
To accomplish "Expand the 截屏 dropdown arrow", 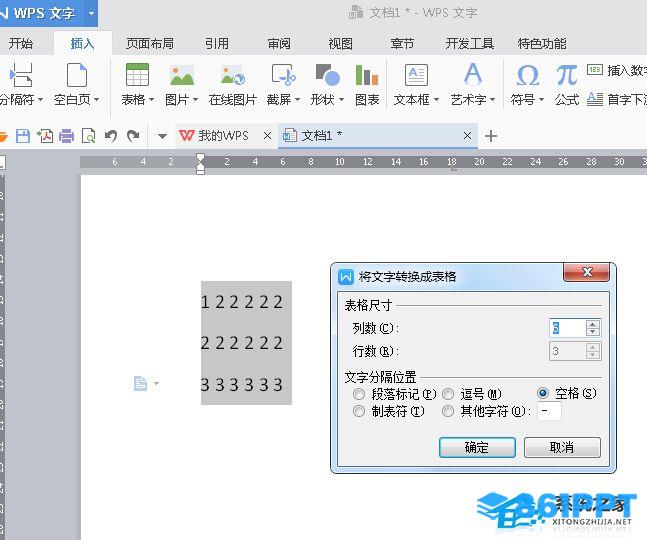I will pyautogui.click(x=297, y=99).
